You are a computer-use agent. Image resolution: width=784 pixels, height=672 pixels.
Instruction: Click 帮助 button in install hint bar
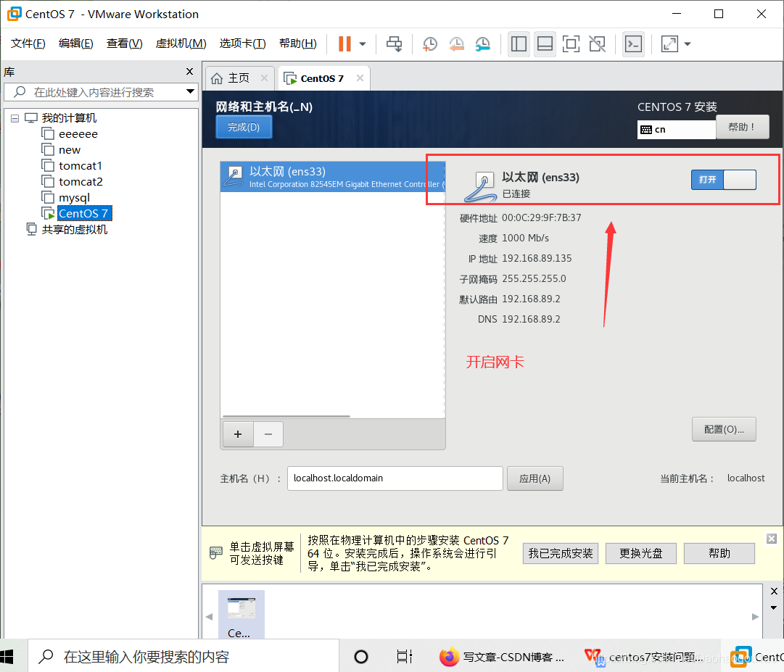[x=719, y=554]
